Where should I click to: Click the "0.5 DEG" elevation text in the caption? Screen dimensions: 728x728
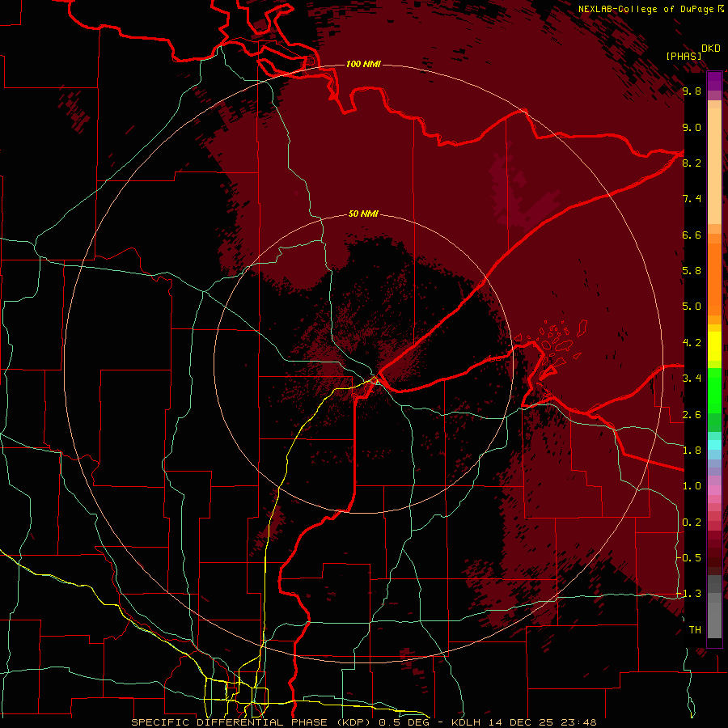coord(404,722)
